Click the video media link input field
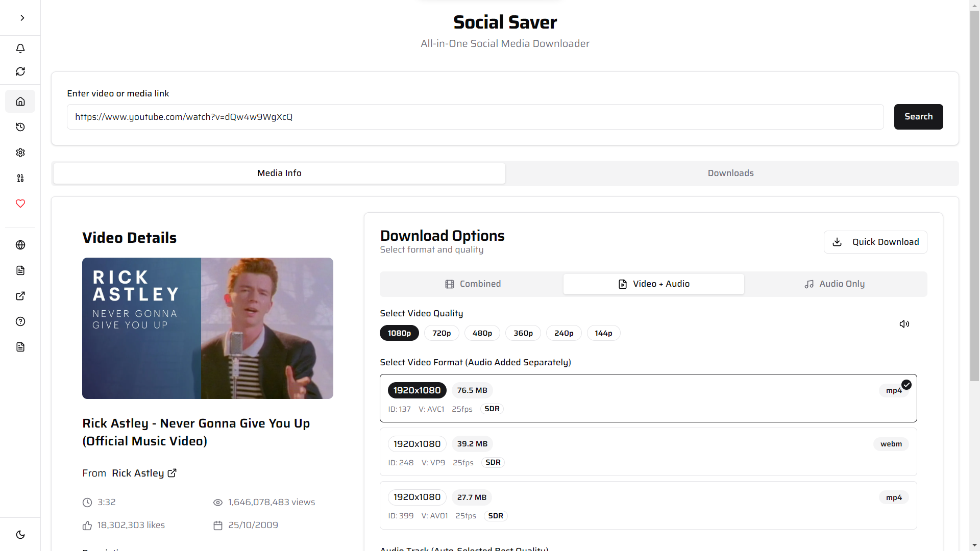Screen dimensions: 980x551 pos(475,117)
